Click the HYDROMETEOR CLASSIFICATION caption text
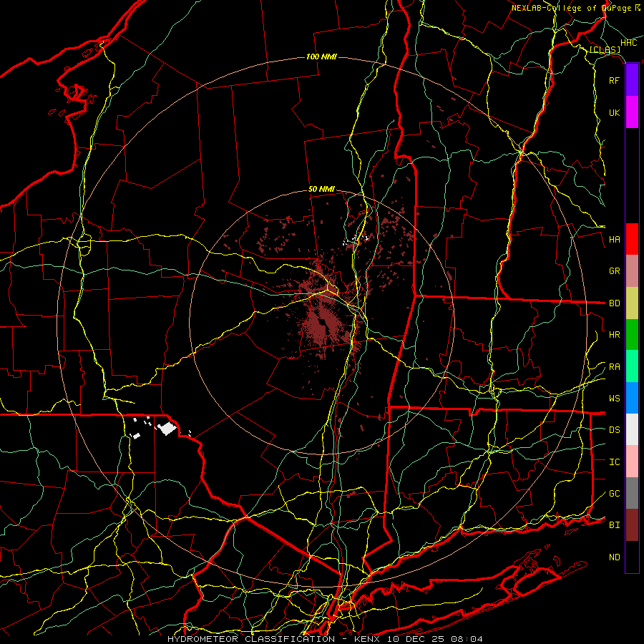 [x=251, y=639]
